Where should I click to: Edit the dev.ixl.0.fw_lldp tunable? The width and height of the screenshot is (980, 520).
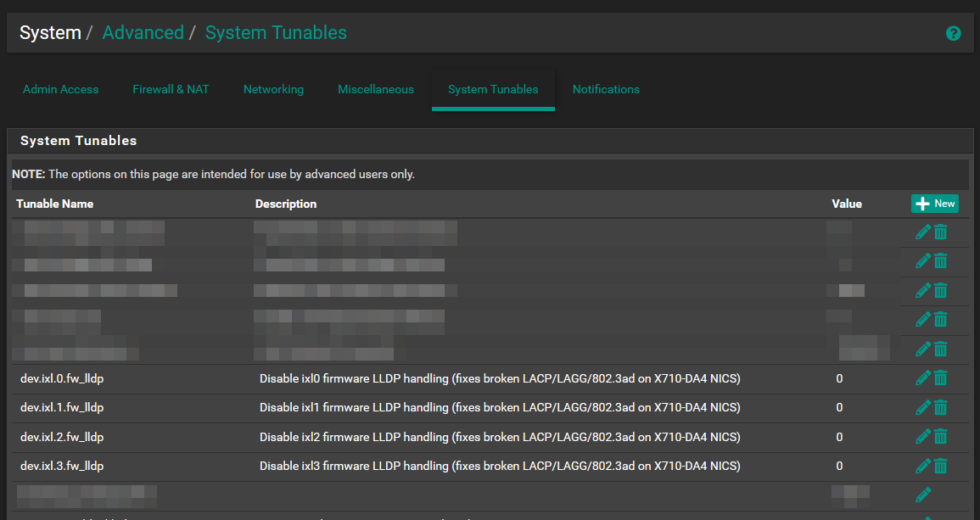pyautogui.click(x=923, y=378)
